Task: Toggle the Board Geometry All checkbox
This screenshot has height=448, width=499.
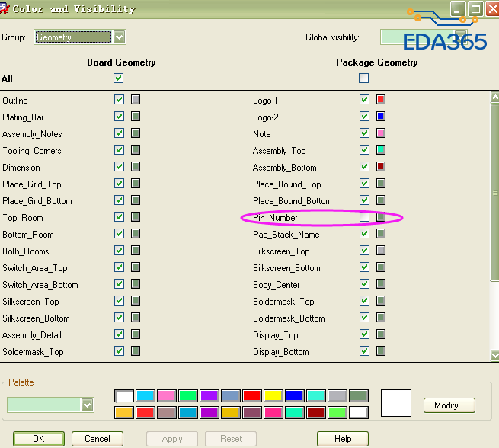Action: coord(118,78)
